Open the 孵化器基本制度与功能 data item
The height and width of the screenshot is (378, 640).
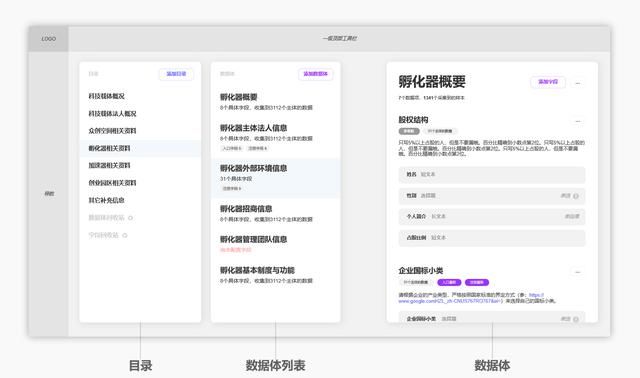click(x=276, y=275)
